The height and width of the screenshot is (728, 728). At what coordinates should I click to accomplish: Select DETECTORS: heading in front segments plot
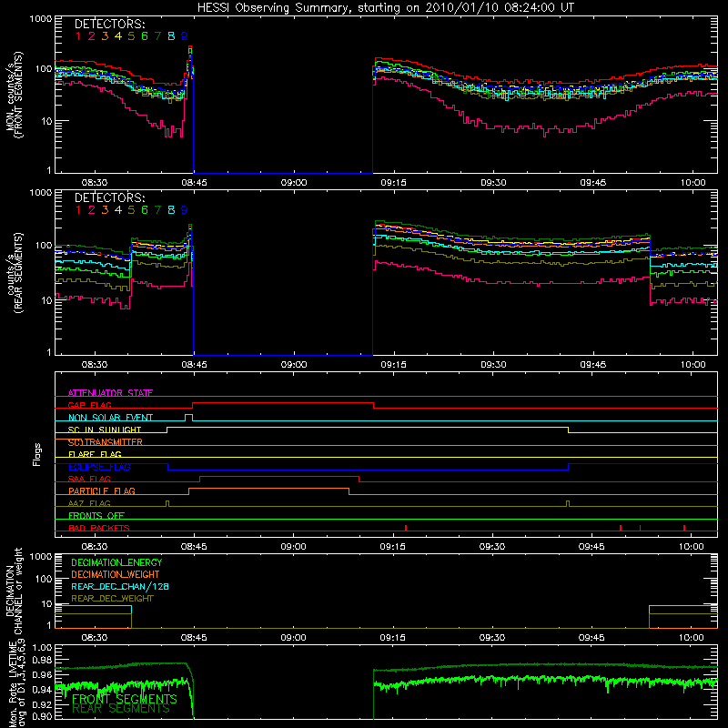coord(109,25)
